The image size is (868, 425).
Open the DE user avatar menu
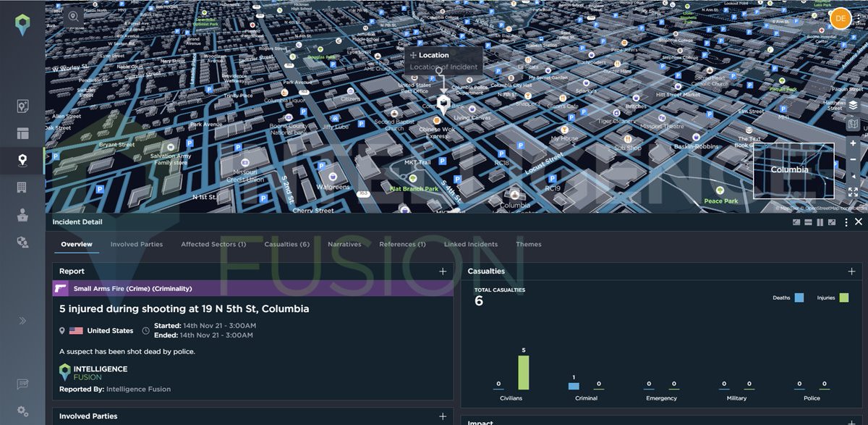click(x=841, y=18)
